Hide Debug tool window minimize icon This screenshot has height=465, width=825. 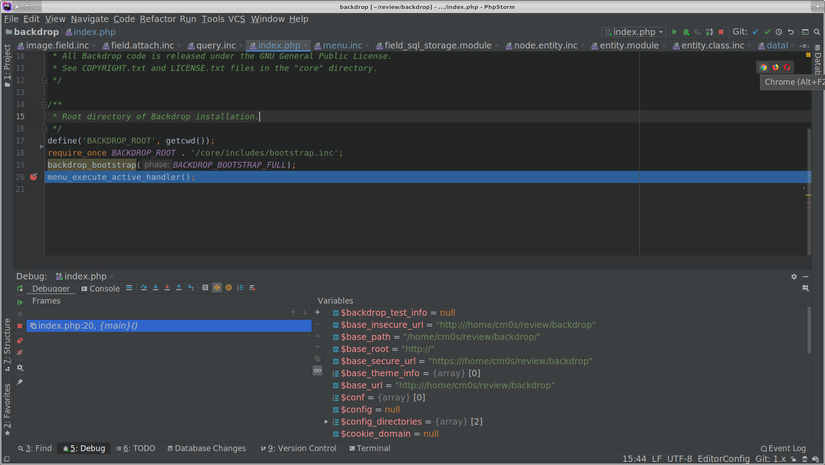(x=806, y=276)
